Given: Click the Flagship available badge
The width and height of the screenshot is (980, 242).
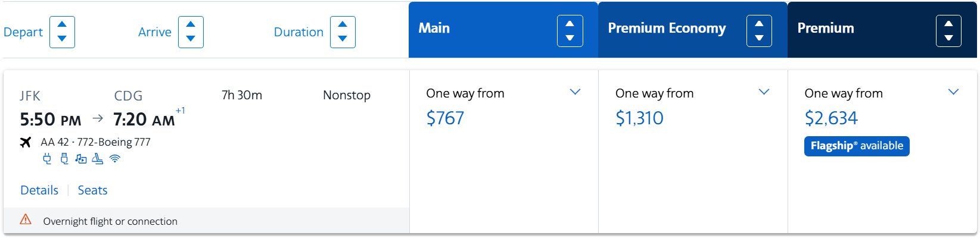Looking at the screenshot, I should click(857, 146).
